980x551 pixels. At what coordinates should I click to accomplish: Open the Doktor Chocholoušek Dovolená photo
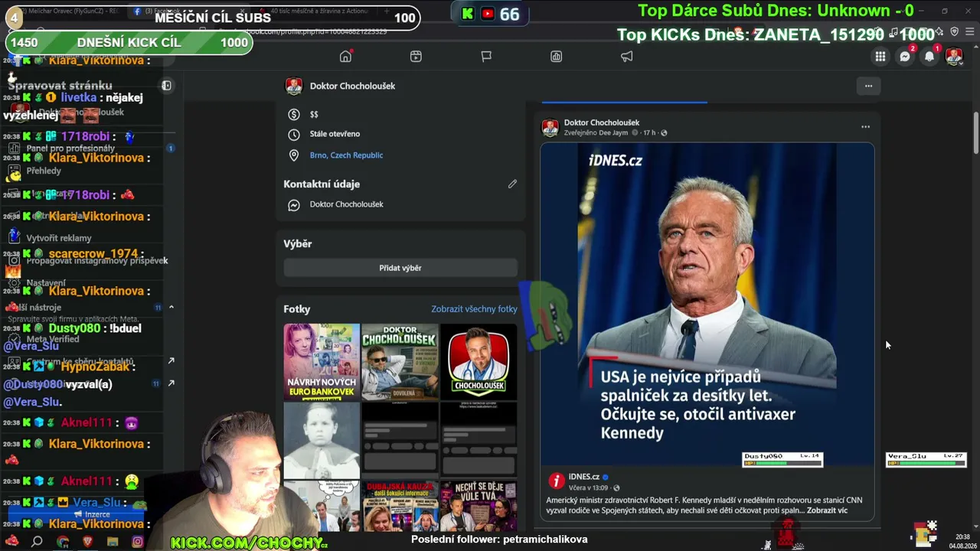(400, 362)
